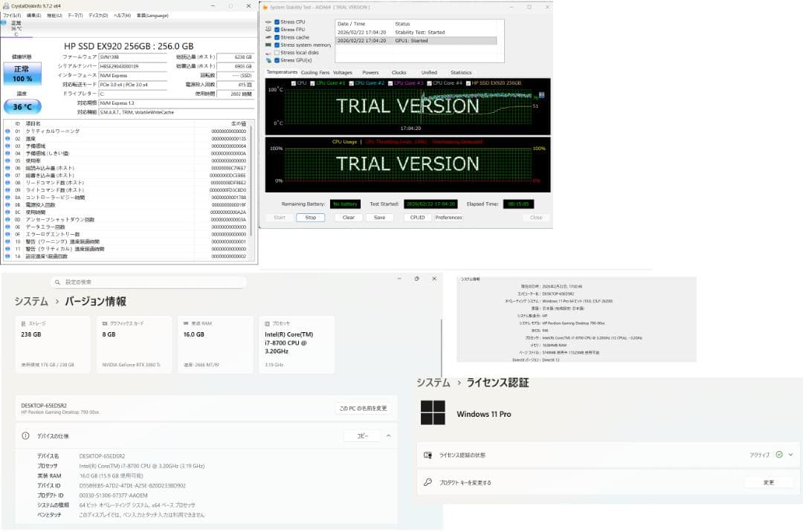Click the Windows logo beside Windows 11 Pro

433,413
